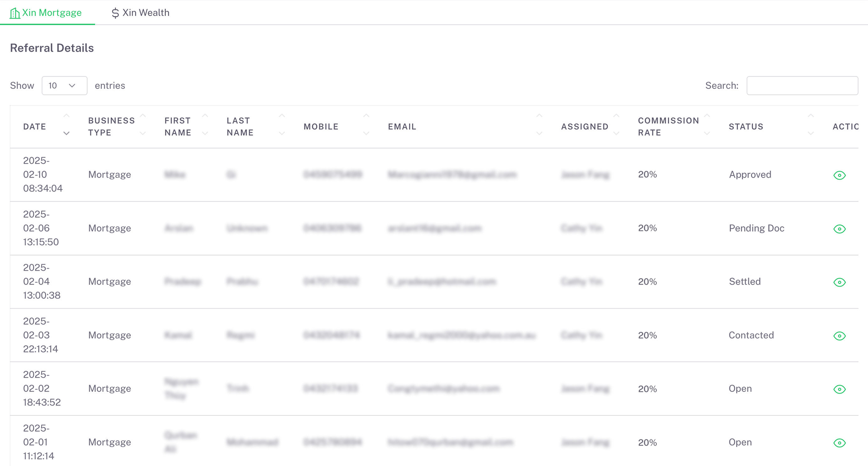Sort by the Email column header

coord(402,127)
